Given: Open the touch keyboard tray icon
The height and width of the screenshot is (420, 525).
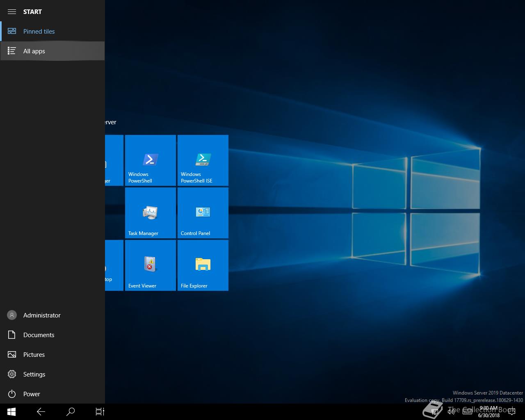Looking at the screenshot, I should pos(467,412).
